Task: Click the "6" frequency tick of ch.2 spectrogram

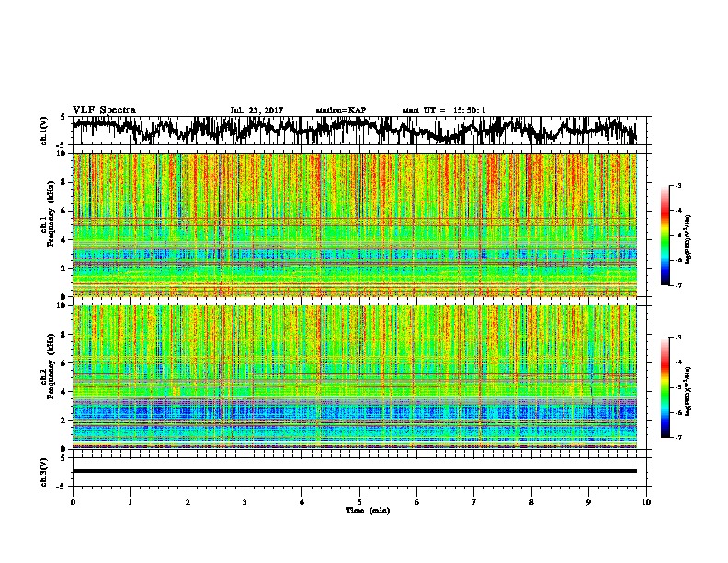Action: (64, 363)
